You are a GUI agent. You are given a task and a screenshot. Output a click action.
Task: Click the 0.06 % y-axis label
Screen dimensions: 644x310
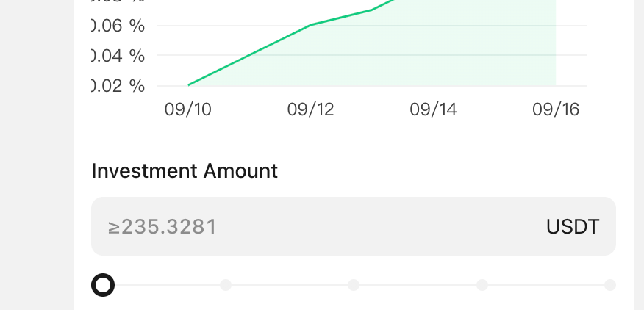(x=118, y=26)
